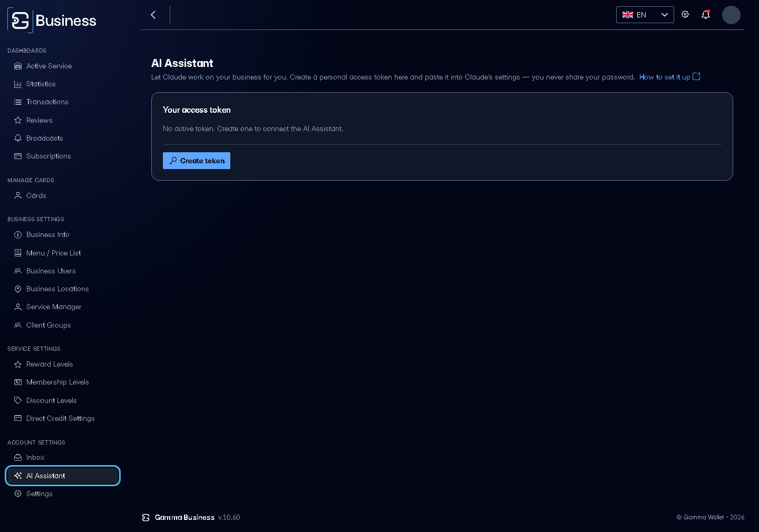Viewport: 759px width, 532px height.
Task: Click version number v.1.0.60 in footer
Action: pos(229,518)
